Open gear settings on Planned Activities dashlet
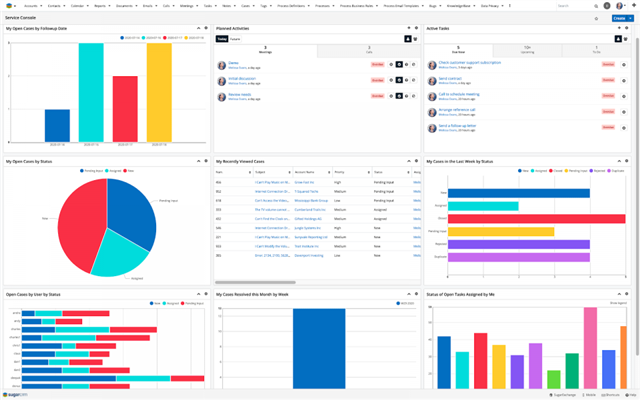The height and width of the screenshot is (400, 640). click(416, 28)
